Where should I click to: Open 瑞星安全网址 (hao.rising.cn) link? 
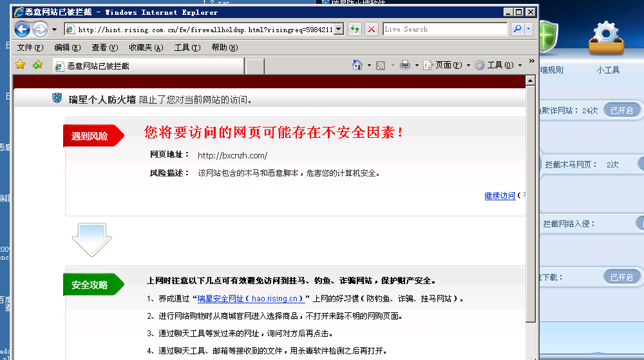click(x=251, y=298)
